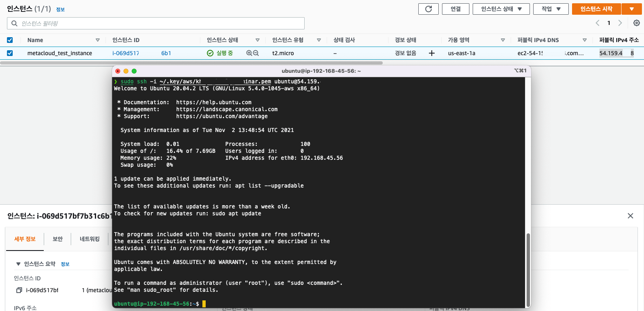Click the public IPv4 address 54.159.4 cell

(x=617, y=53)
